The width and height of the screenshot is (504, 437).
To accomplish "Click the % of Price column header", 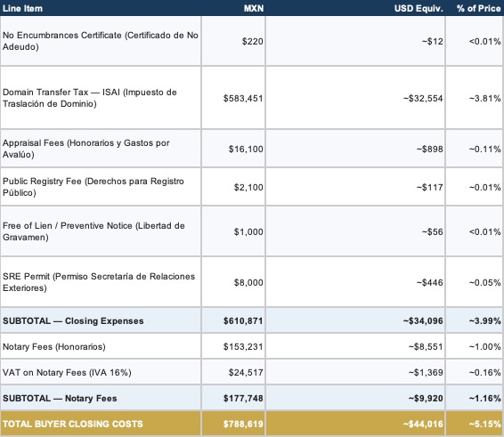I will click(x=478, y=8).
